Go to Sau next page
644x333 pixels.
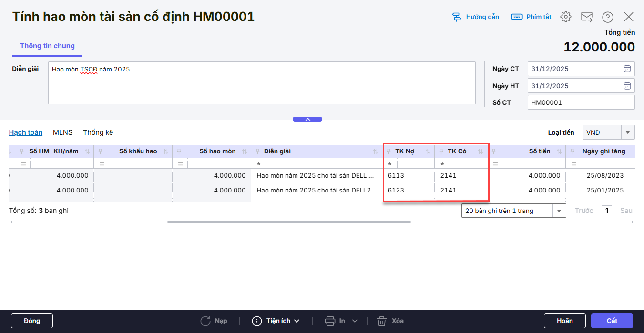[x=626, y=211]
